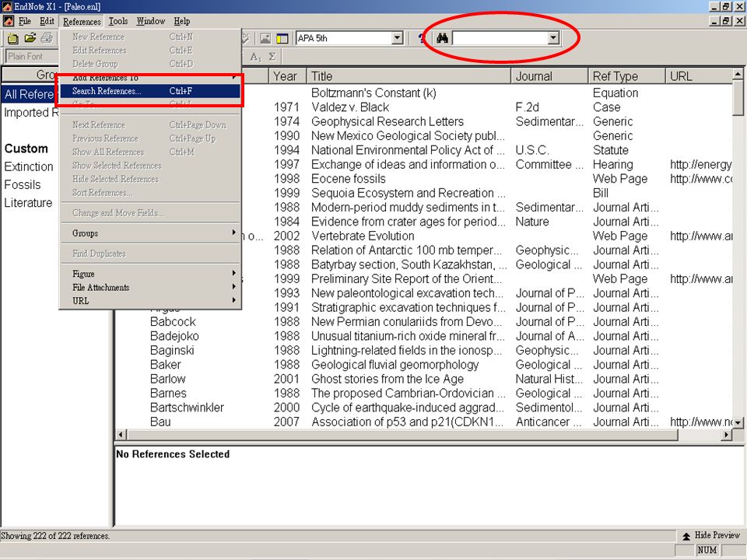
Task: Click the author name "Badejoko"
Action: click(x=174, y=336)
